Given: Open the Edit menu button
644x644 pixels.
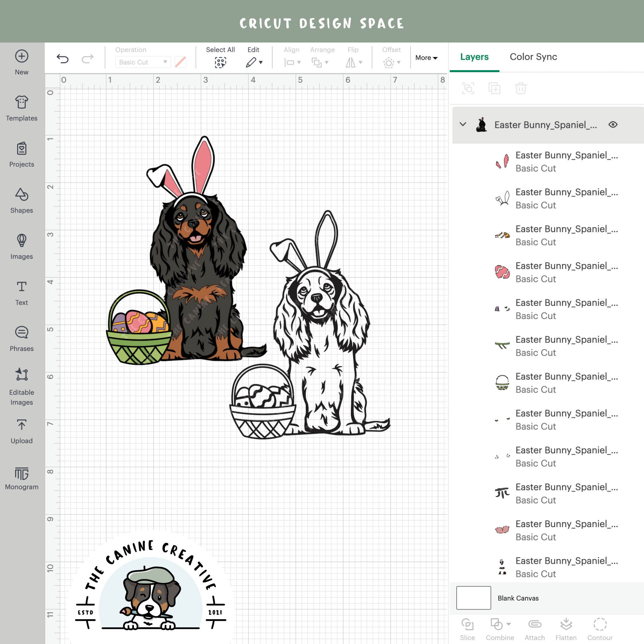Looking at the screenshot, I should pos(253,57).
